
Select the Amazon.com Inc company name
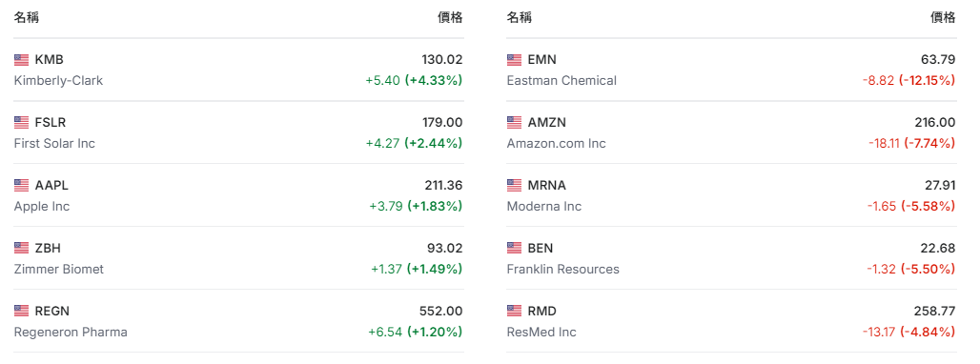click(556, 144)
